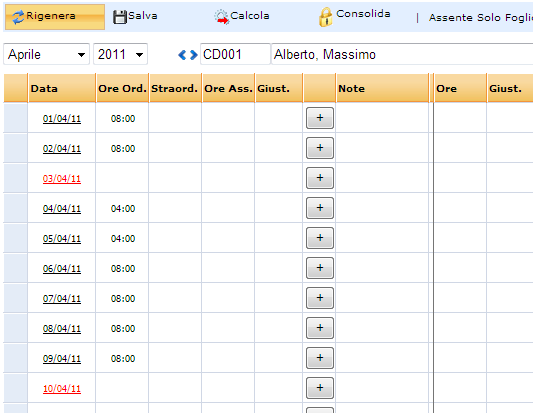Open the 04/04/11 date link
The image size is (533, 413).
62,208
